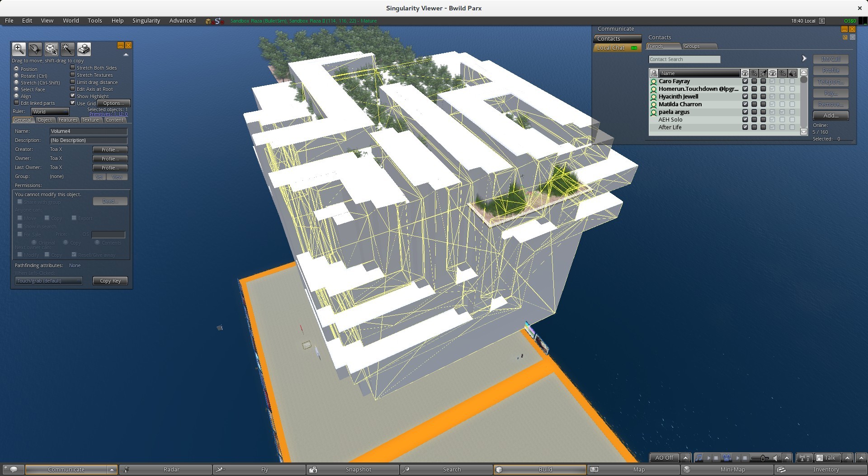Viewport: 868px width, 476px height.
Task: Click the build package icon in menu bar
Action: click(x=208, y=21)
